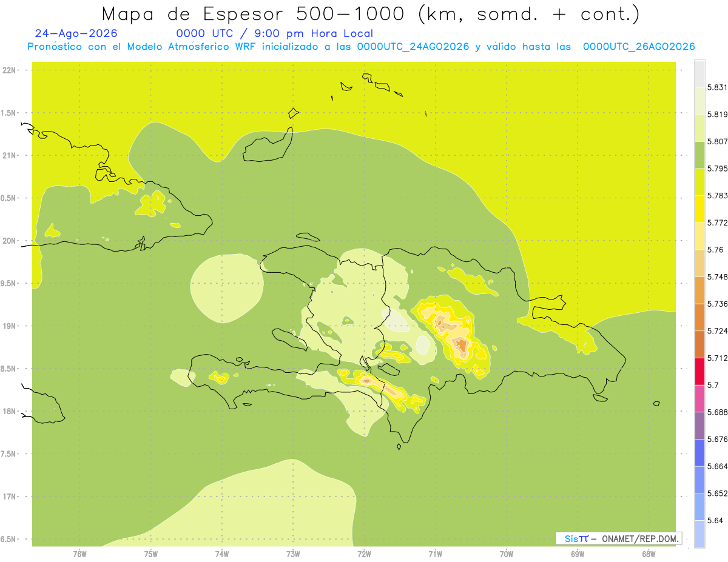
Task: Select the '75W' longitude label
Action: [151, 554]
